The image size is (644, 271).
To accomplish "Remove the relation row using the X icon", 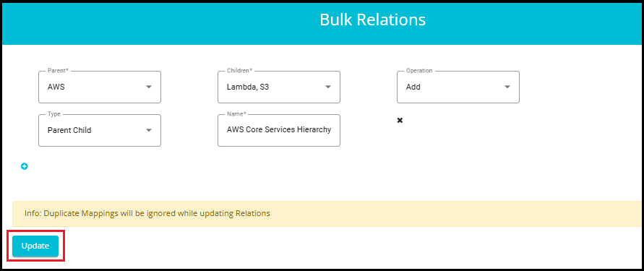I will pos(400,120).
